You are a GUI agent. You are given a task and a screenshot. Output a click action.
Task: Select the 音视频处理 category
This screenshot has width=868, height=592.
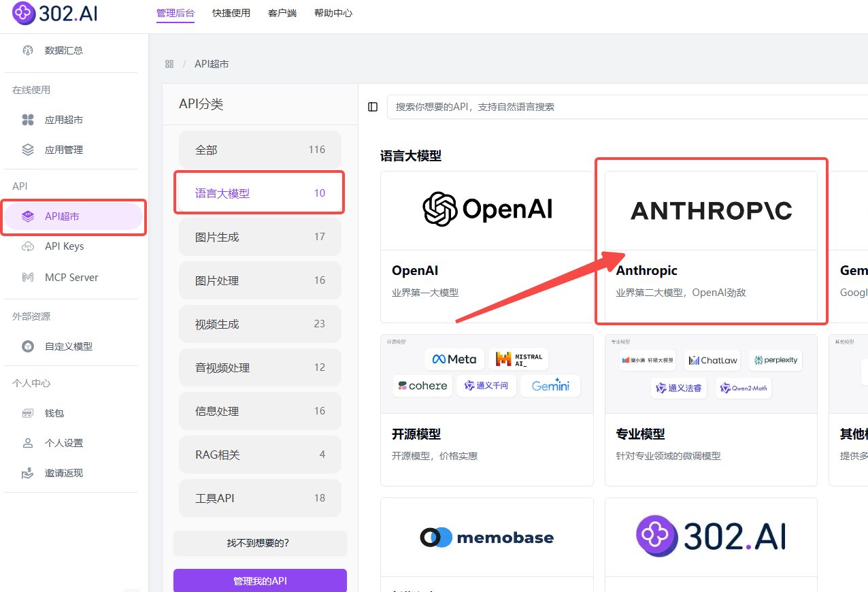pyautogui.click(x=260, y=367)
